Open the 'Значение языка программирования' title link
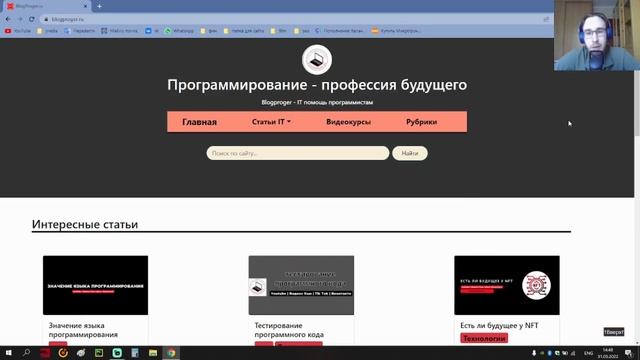Image resolution: width=640 pixels, height=360 pixels. point(83,330)
